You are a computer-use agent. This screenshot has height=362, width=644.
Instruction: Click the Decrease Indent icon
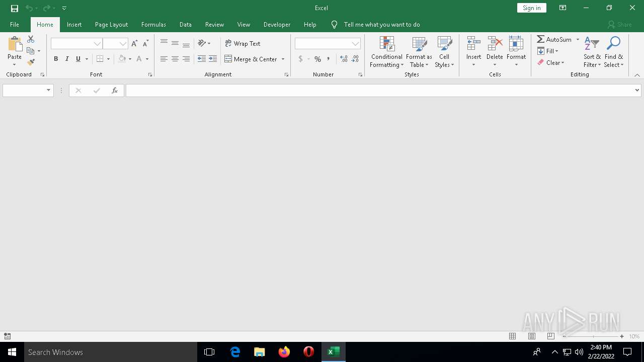point(202,59)
